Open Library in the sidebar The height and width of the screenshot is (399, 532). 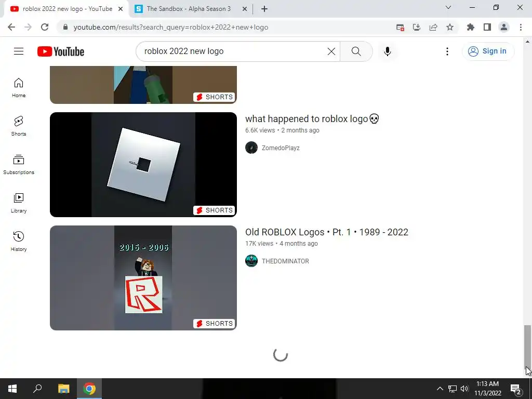coord(19,203)
